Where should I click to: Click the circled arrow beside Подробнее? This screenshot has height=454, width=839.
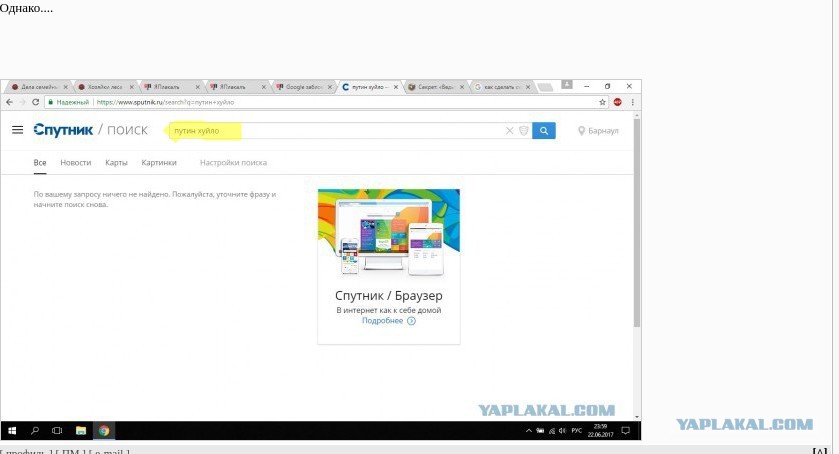point(411,321)
